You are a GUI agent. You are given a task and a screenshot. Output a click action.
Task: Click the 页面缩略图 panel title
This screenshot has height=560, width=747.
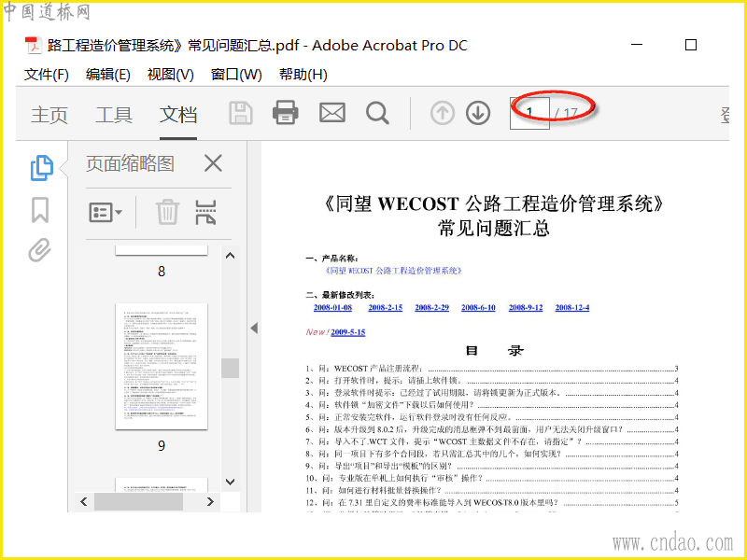click(x=130, y=163)
